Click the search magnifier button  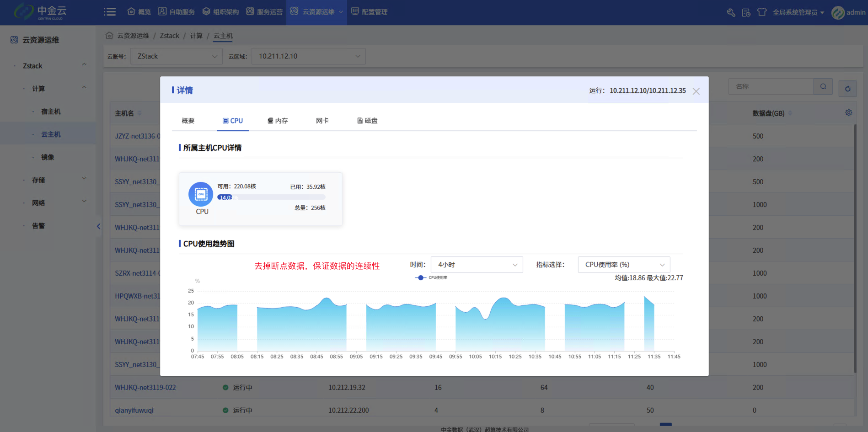coord(823,86)
